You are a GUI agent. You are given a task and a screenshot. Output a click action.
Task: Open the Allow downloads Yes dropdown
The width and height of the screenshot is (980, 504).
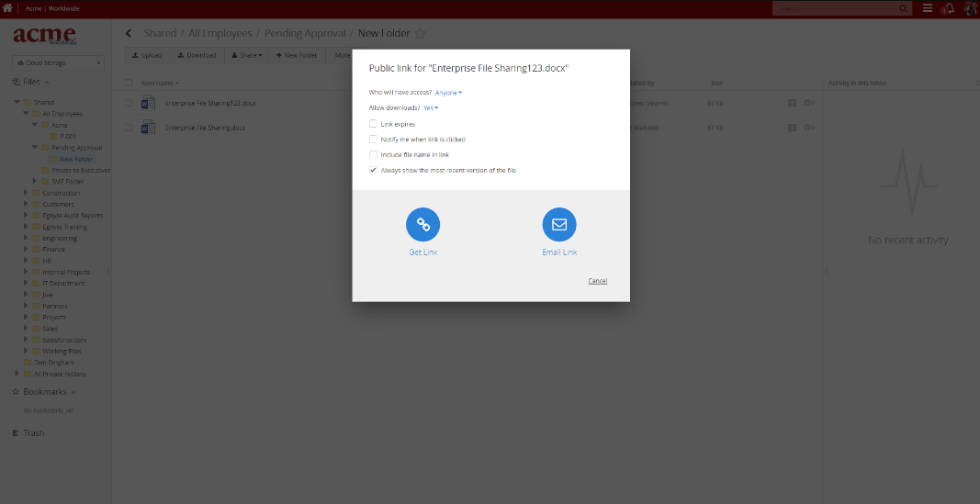coord(431,107)
